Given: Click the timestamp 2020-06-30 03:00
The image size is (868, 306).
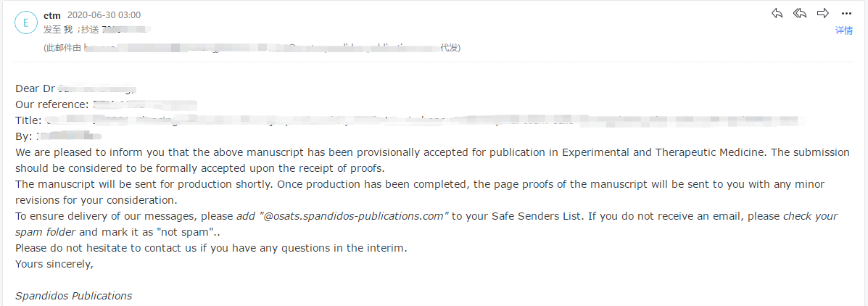Looking at the screenshot, I should pyautogui.click(x=104, y=15).
